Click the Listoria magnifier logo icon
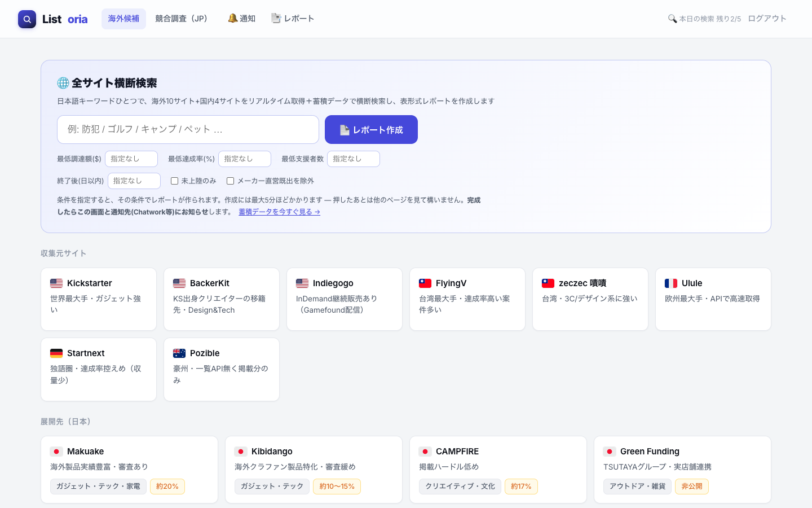The image size is (812, 508). click(x=27, y=19)
